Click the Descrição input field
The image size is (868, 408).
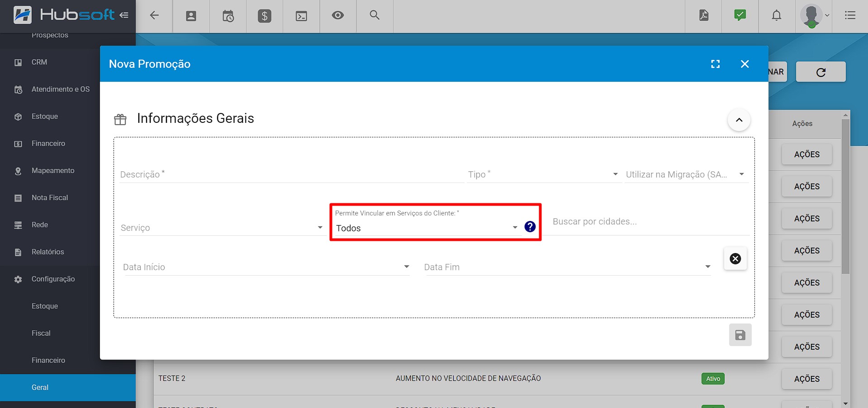tap(292, 174)
